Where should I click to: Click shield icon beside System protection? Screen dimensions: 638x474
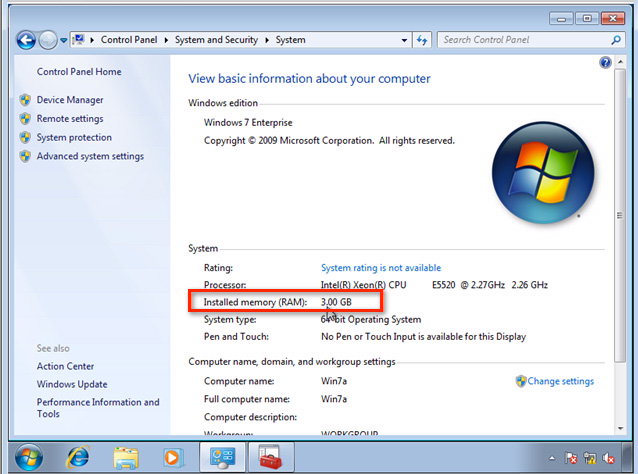coord(25,137)
